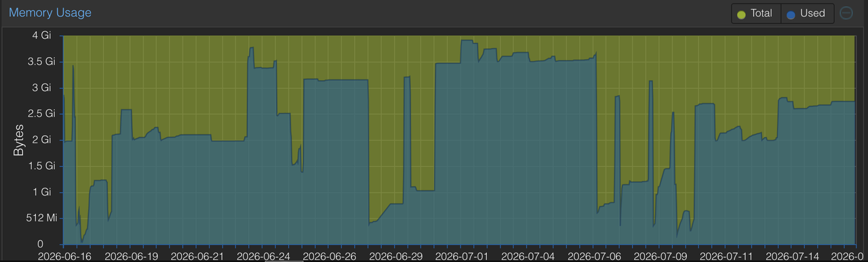
Task: Click the 2026-06-29 date label
Action: click(396, 257)
